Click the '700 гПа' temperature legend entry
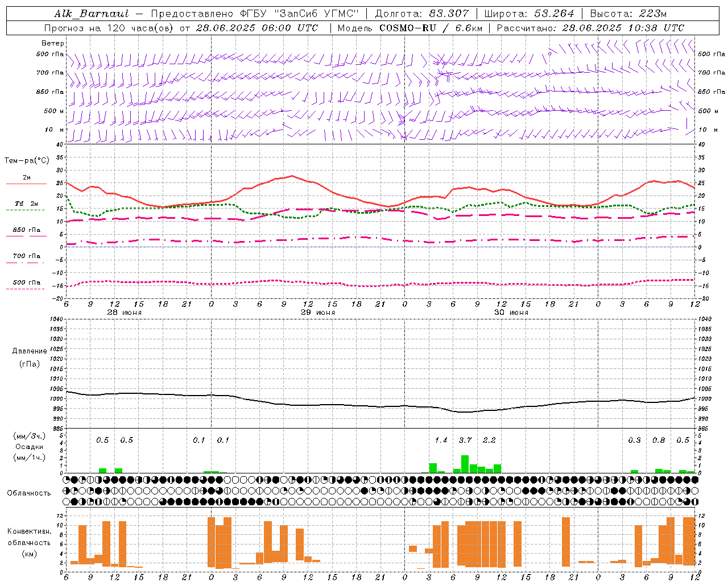The height and width of the screenshot is (582, 728). pos(27,256)
